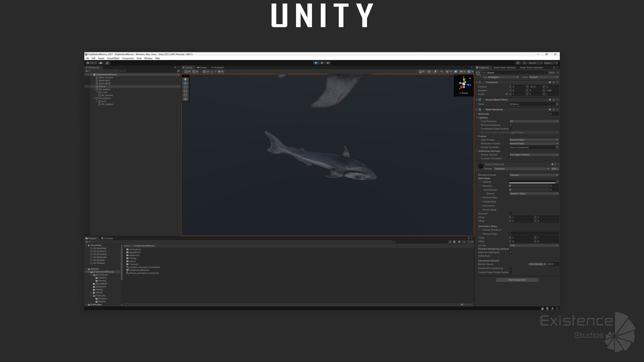Toggle Enable GPU Instancing checkbox
This screenshot has width=644, height=362.
click(511, 268)
